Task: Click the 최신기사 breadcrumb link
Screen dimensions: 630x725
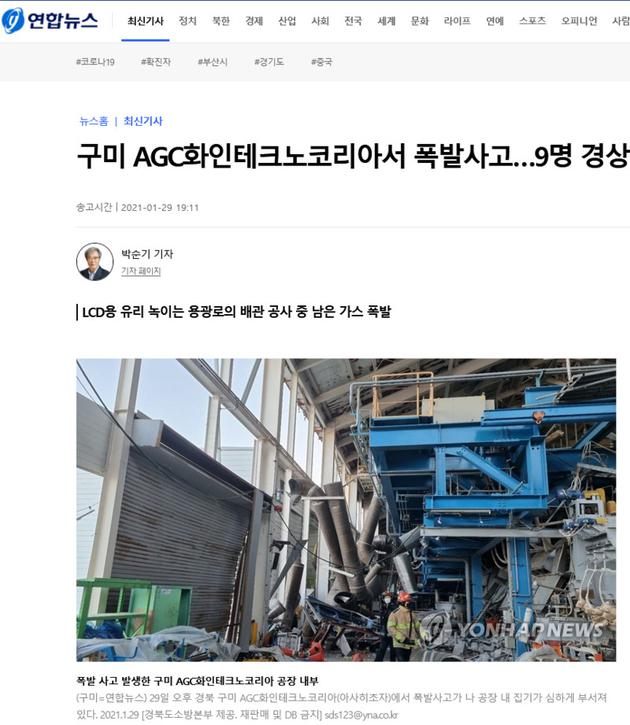Action: pos(143,121)
